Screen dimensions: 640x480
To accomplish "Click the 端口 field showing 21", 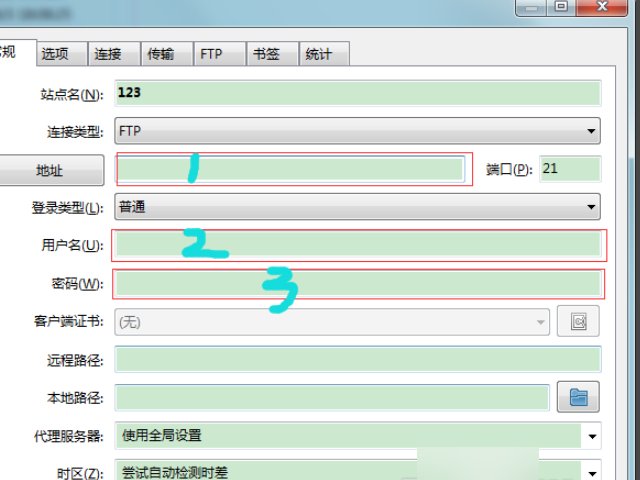I will tap(570, 169).
